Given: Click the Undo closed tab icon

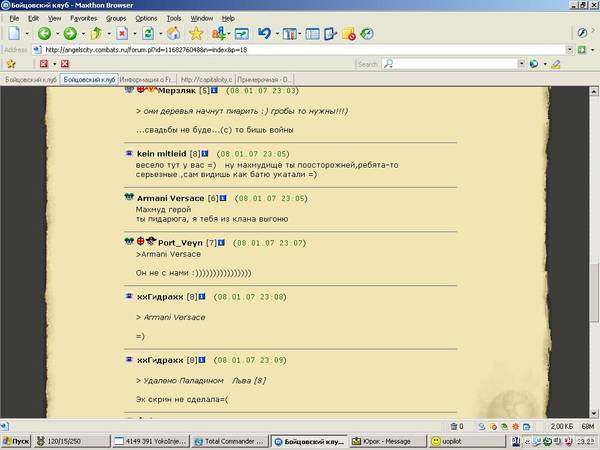Looking at the screenshot, I should click(264, 33).
